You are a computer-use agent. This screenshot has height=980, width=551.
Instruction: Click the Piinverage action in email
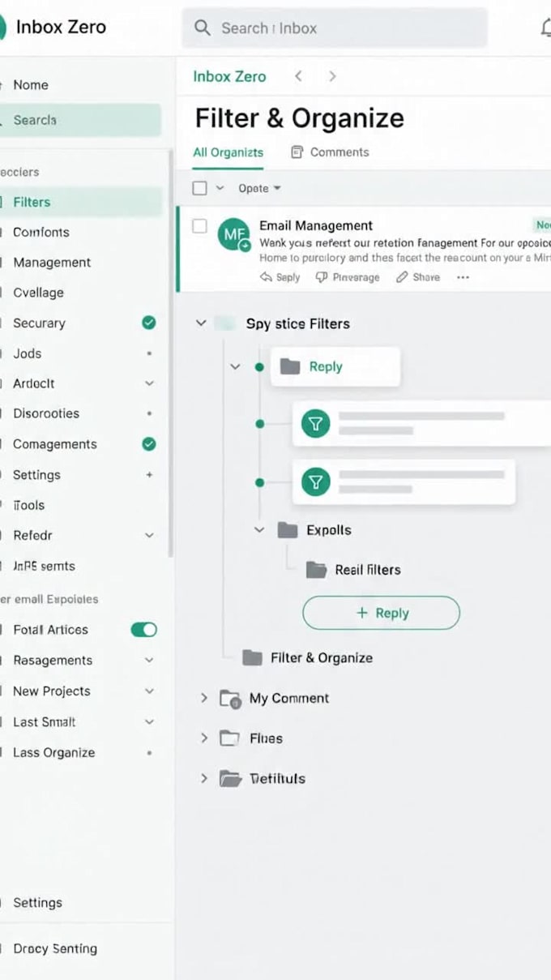[x=348, y=277]
